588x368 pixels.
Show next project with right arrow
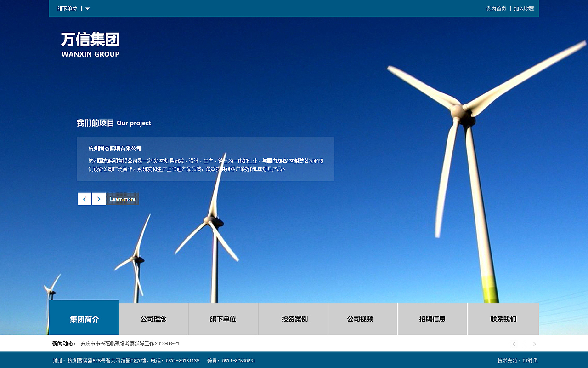[x=99, y=199]
